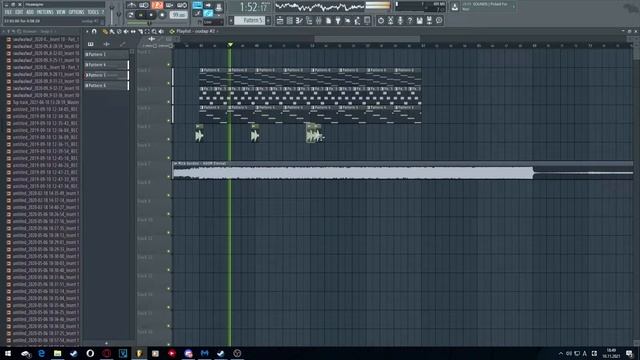Click the speaker Playback tool in Playlist
640x360 pixels.
tap(161, 31)
